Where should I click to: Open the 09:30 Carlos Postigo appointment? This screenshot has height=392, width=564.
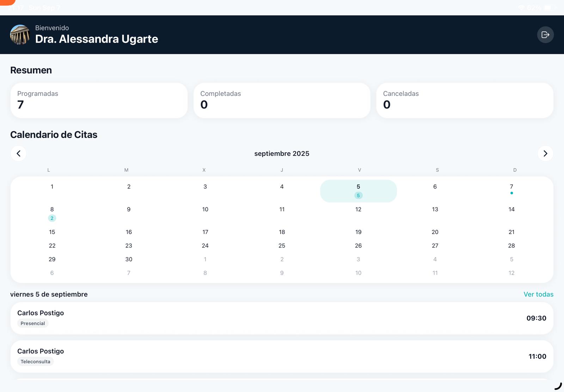(x=282, y=318)
